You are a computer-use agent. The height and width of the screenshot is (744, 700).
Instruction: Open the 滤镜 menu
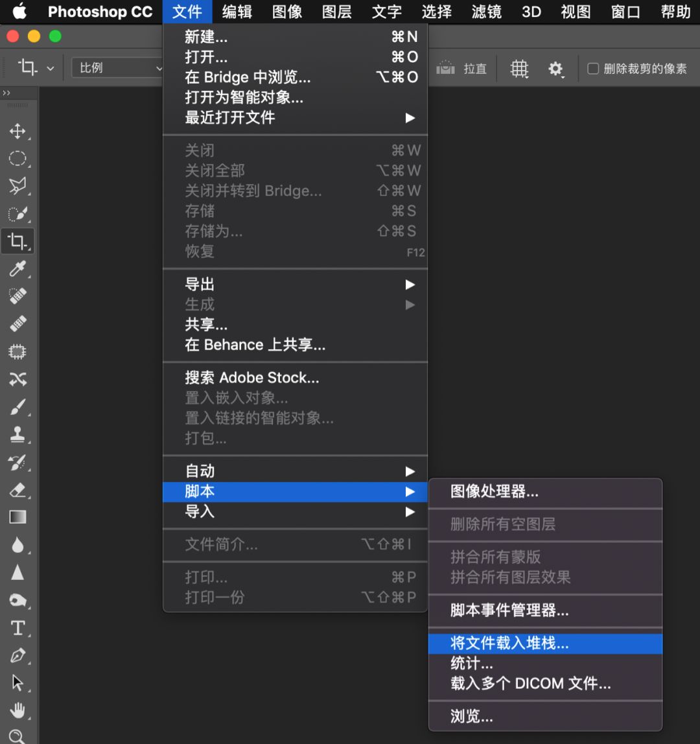(486, 12)
